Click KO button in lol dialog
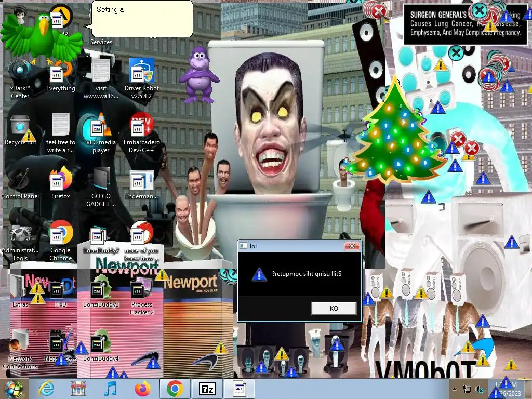 pos(334,309)
